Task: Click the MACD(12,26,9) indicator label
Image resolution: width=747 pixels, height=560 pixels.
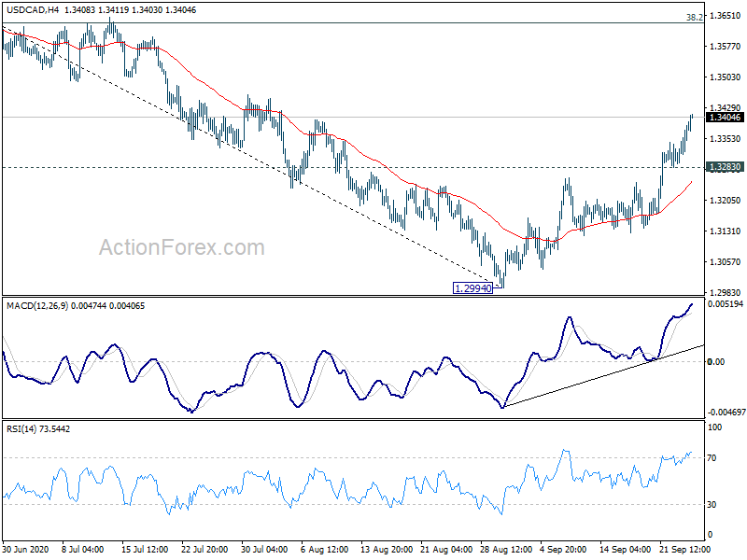Action: point(37,306)
